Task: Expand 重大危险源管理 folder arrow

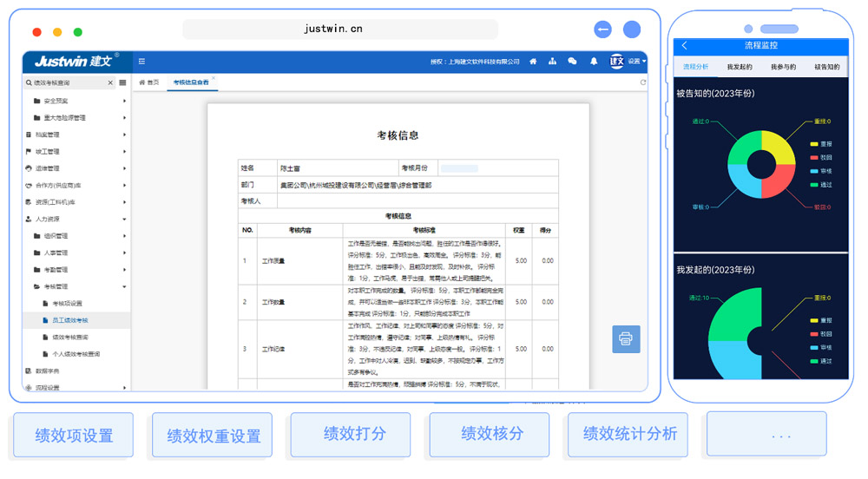Action: (x=124, y=118)
